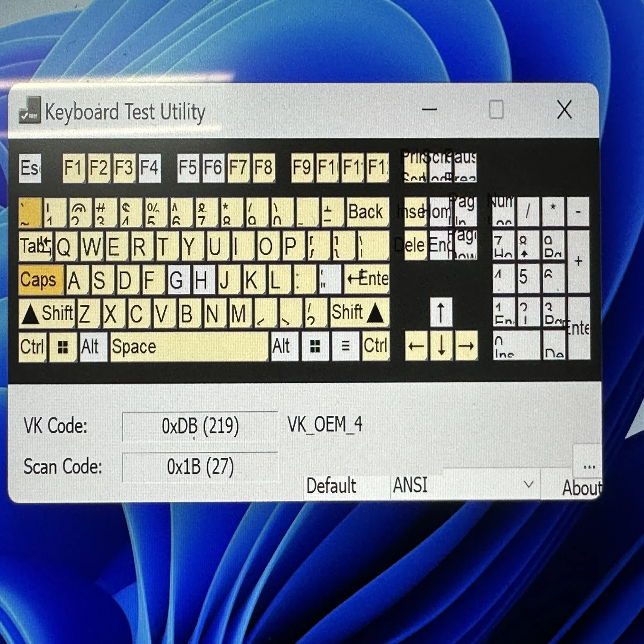Screen dimensions: 644x644
Task: Click the Keyboard Test Utility title icon
Action: pos(30,110)
